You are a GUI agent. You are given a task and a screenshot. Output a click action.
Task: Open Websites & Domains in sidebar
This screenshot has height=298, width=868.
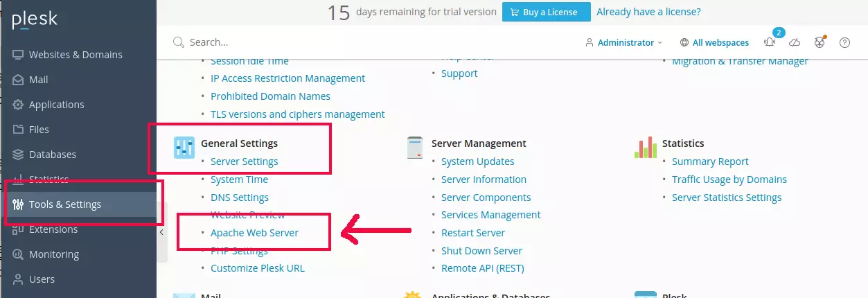pos(76,55)
